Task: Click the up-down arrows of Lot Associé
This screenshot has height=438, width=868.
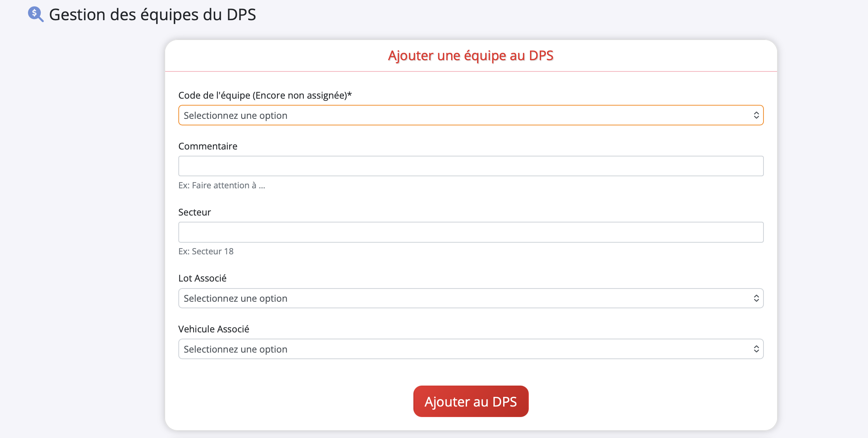Action: coord(756,298)
